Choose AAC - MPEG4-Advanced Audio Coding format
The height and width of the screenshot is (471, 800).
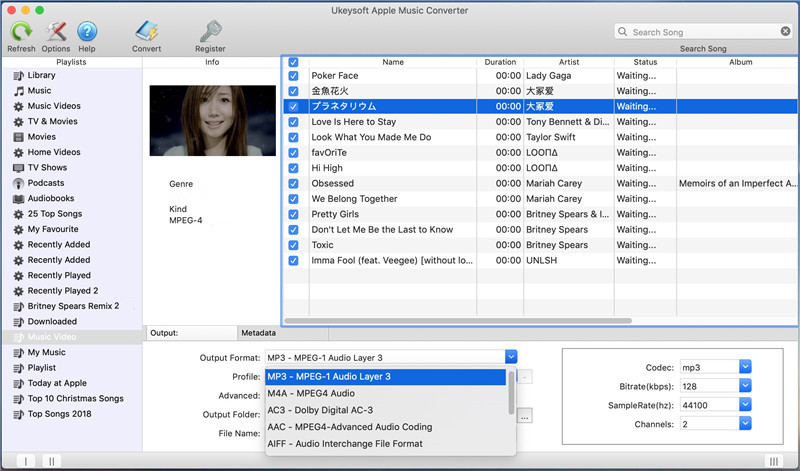tap(386, 427)
